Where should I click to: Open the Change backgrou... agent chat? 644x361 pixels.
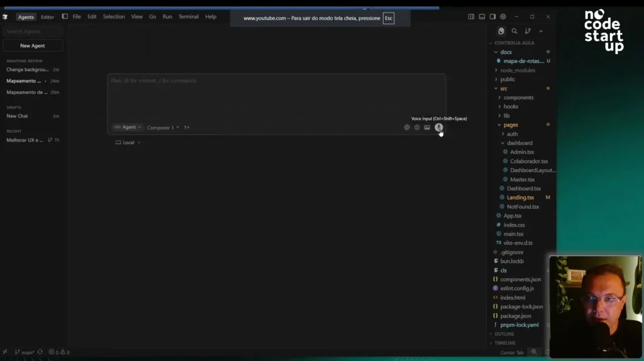[33, 70]
